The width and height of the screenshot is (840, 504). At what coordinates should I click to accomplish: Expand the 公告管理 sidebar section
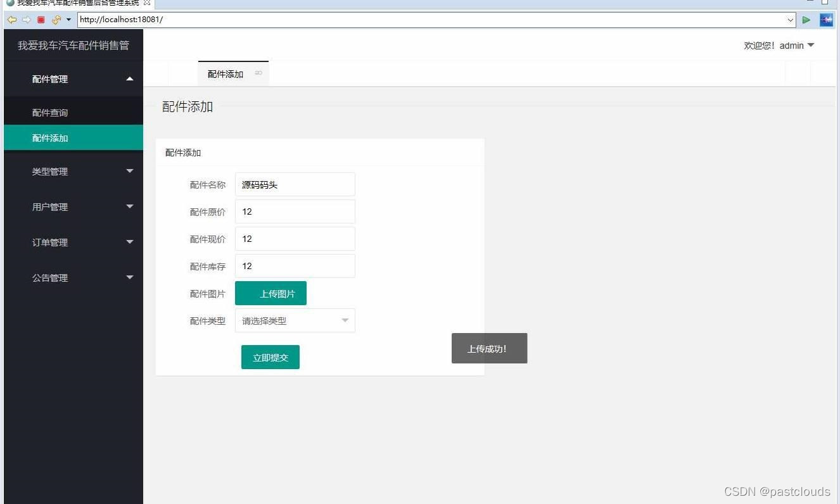[x=73, y=277]
